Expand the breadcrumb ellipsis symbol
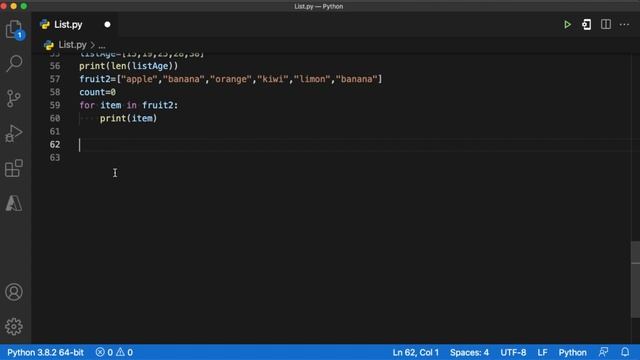This screenshot has height=360, width=640. tap(102, 45)
